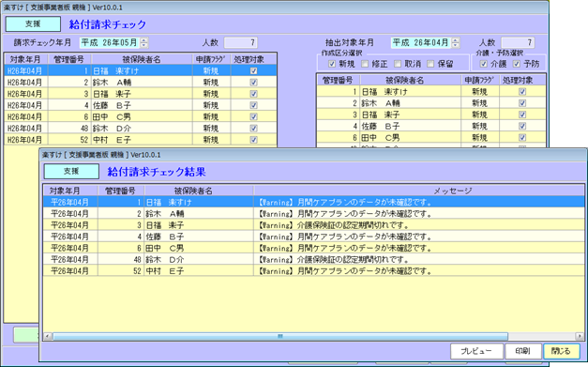
Task: Click the horizontal scrollbar thumb in result window
Action: [x=280, y=336]
